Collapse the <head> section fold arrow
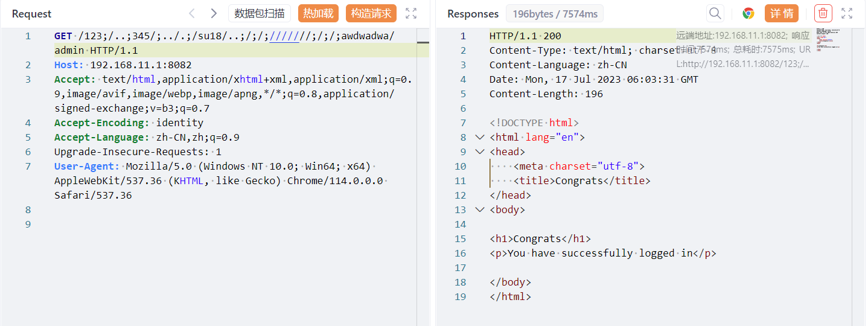The height and width of the screenshot is (326, 868). tap(479, 152)
